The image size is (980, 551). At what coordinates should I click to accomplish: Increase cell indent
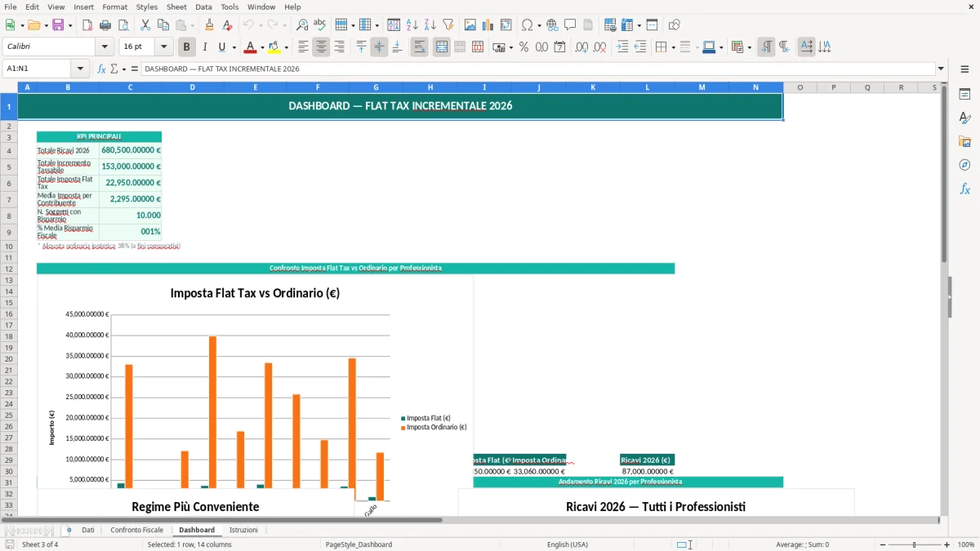[x=622, y=47]
